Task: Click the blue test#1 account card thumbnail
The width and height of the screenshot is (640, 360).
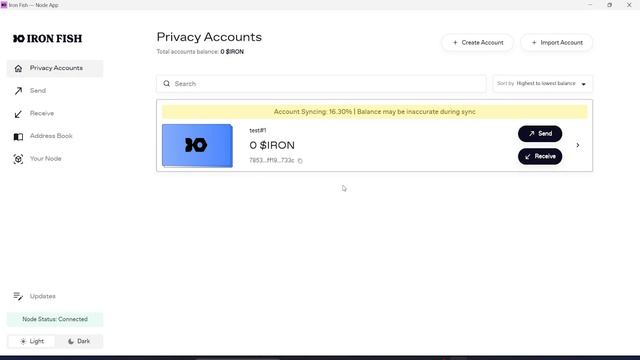Action: [197, 146]
